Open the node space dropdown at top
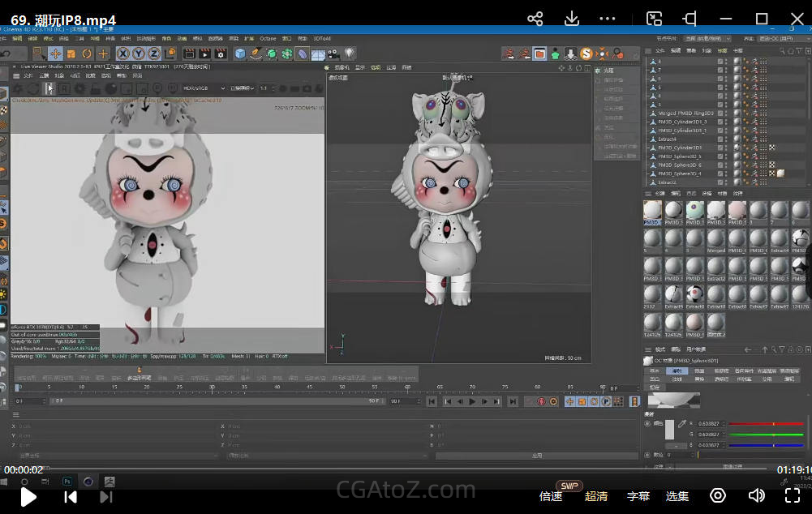This screenshot has height=514, width=812. coord(707,38)
